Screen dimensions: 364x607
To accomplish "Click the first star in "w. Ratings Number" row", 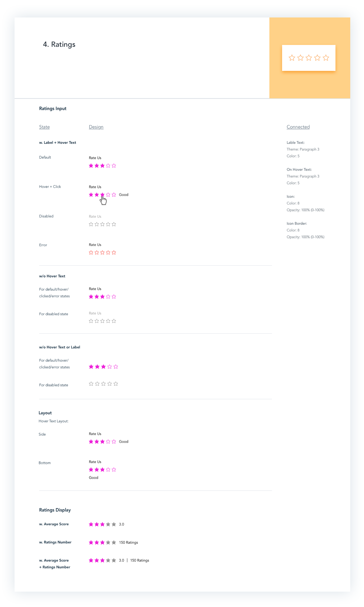I will click(x=91, y=542).
